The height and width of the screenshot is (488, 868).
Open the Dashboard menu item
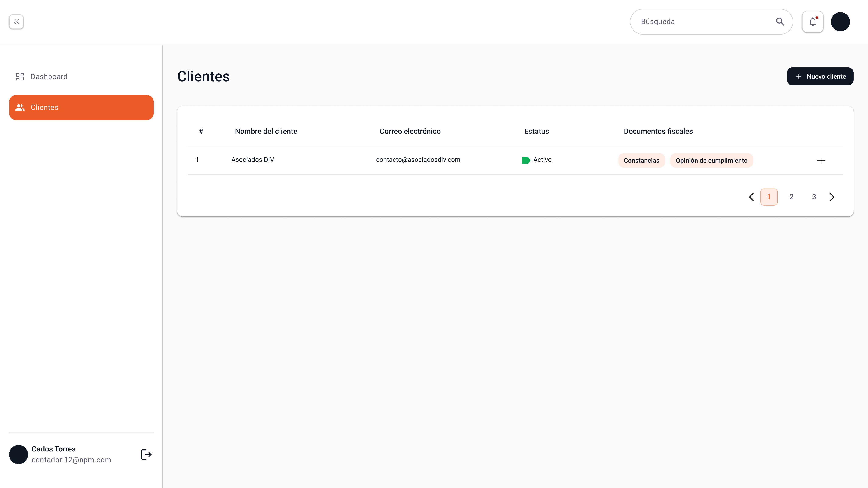[49, 77]
